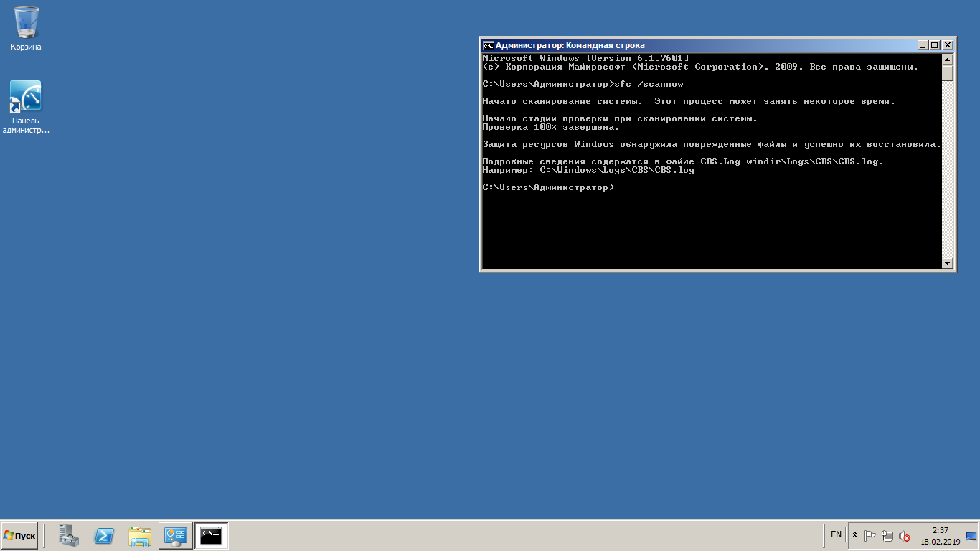Screen dimensions: 980x551
Task: Open Server Manager from the taskbar
Action: click(69, 536)
